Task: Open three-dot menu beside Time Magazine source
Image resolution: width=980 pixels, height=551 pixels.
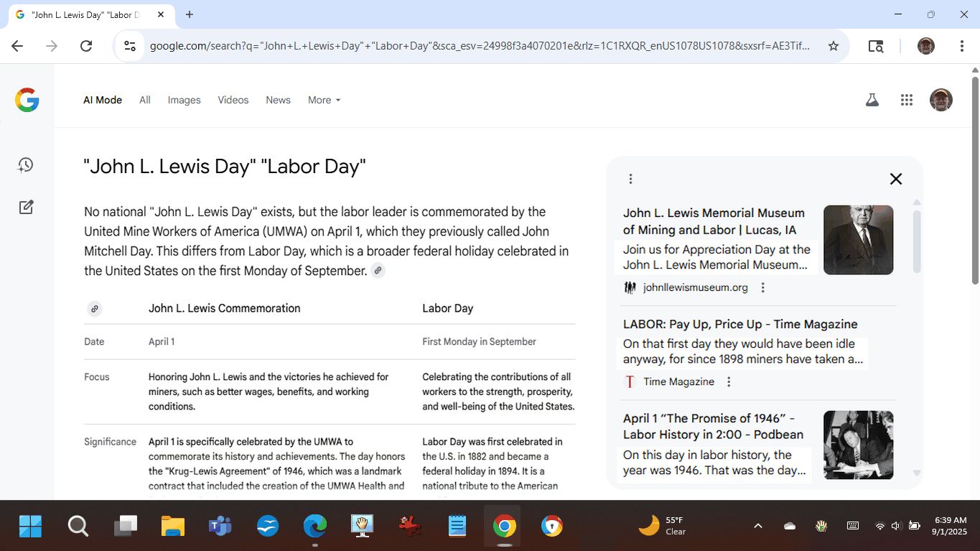Action: pyautogui.click(x=729, y=382)
